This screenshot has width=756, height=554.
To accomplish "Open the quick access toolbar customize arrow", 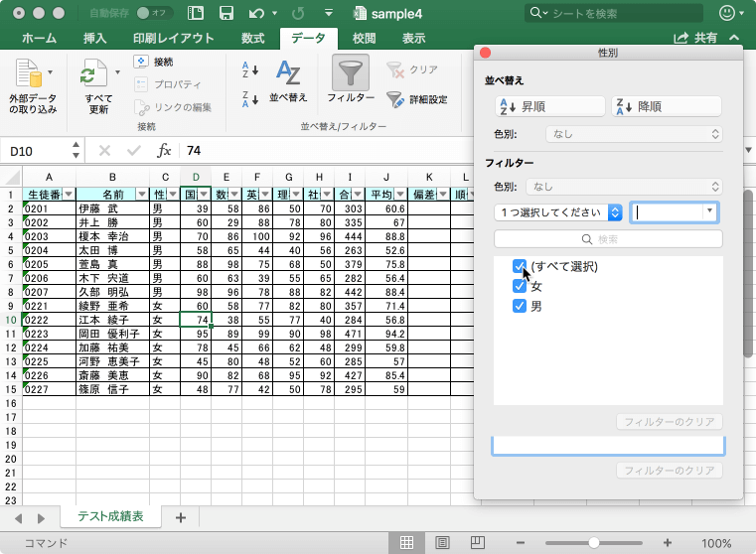I will [329, 13].
